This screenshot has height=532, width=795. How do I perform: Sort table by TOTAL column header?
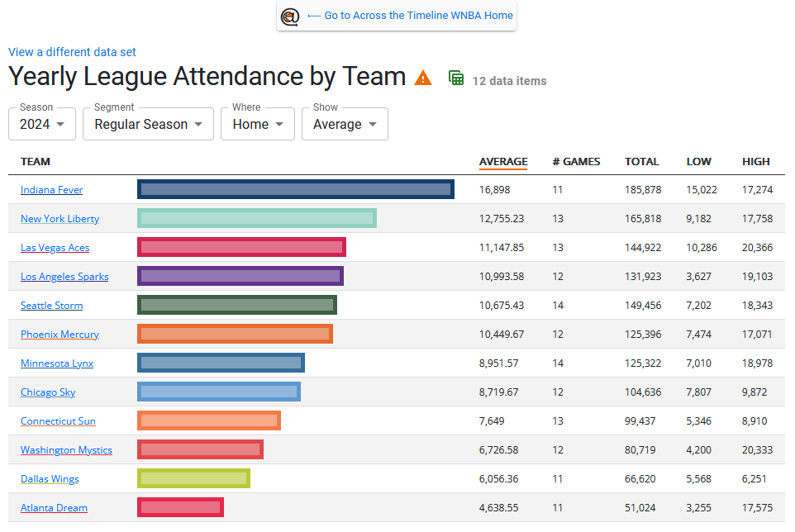[641, 162]
